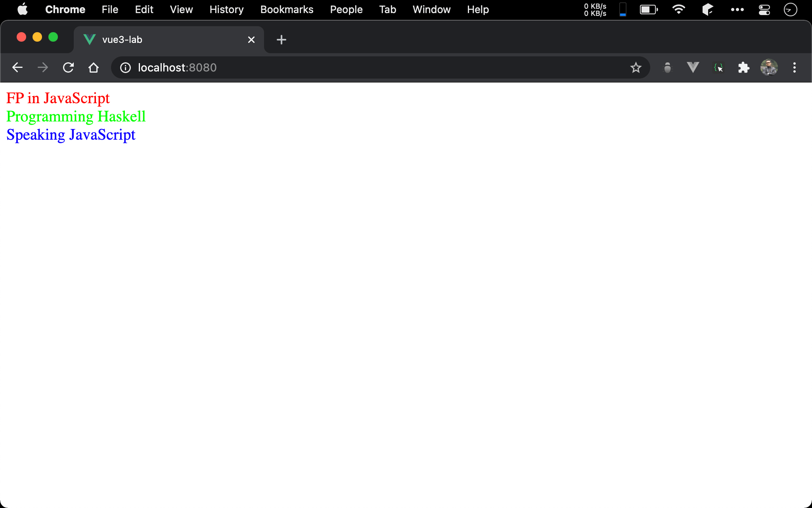Close the vue3-lab tab
The height and width of the screenshot is (508, 812).
click(x=251, y=40)
